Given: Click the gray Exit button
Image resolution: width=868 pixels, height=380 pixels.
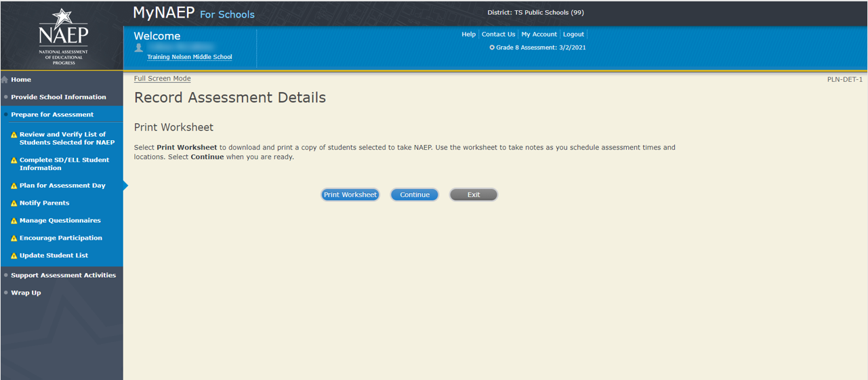Looking at the screenshot, I should tap(474, 195).
